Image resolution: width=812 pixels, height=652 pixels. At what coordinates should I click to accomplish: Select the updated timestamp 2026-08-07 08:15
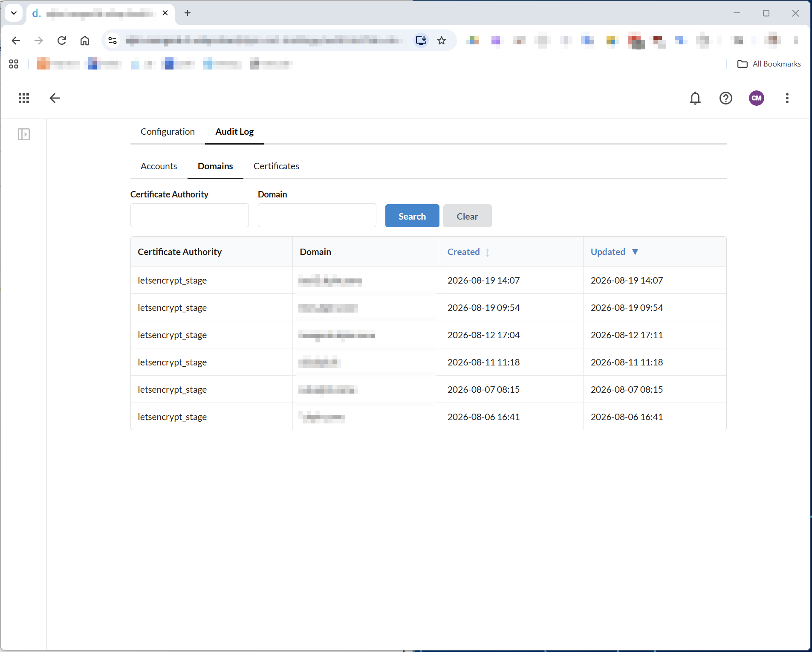[627, 390]
